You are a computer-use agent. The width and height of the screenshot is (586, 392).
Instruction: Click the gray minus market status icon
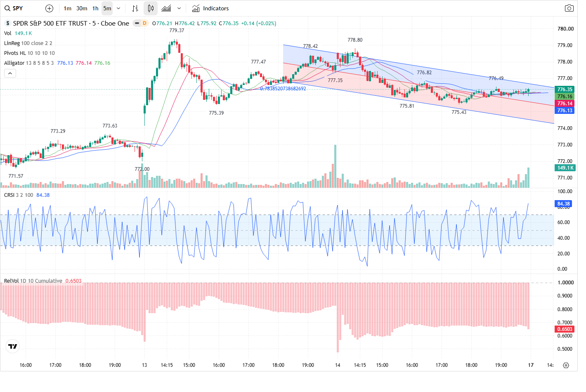[x=137, y=24]
